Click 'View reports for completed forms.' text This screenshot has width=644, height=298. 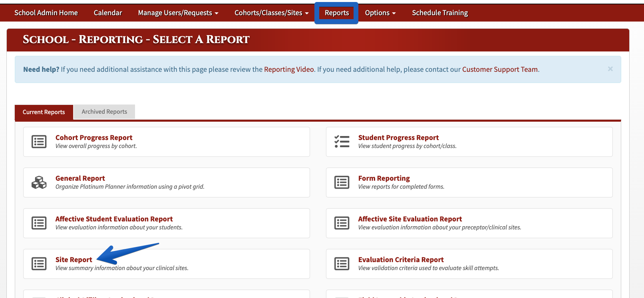click(x=401, y=187)
